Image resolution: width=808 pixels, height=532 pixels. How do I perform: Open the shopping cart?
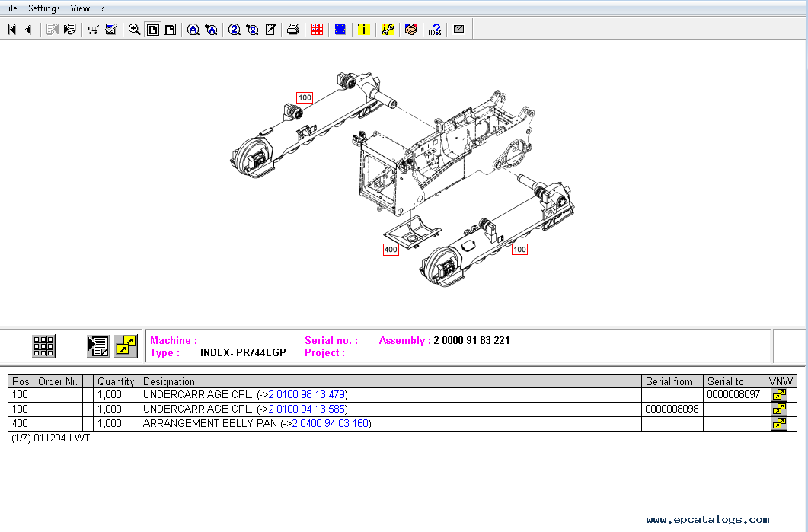tap(93, 30)
